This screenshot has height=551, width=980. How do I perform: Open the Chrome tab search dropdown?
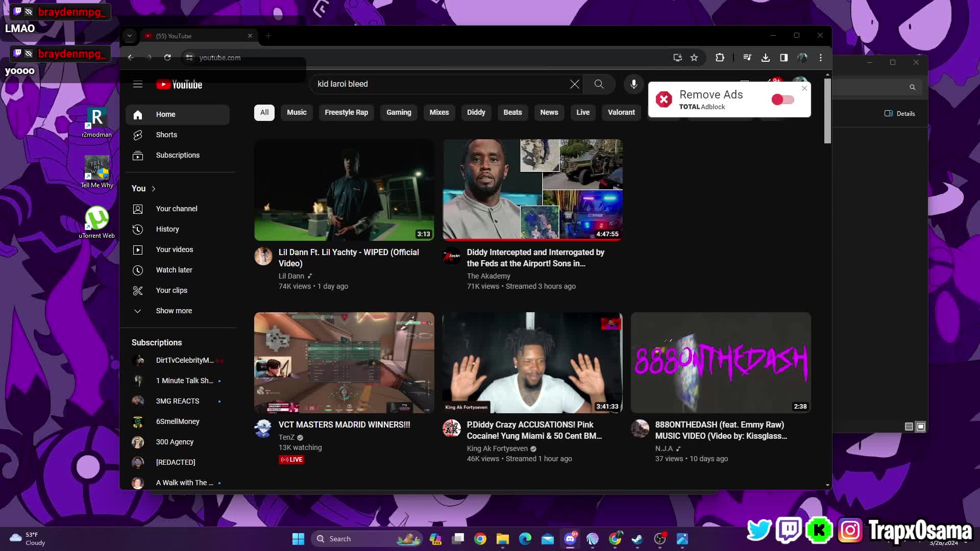tap(130, 36)
